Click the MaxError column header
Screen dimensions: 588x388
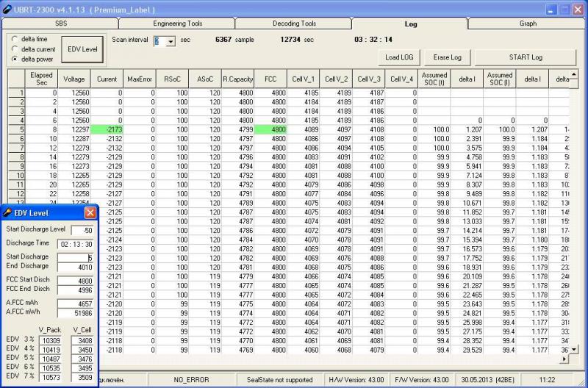140,79
